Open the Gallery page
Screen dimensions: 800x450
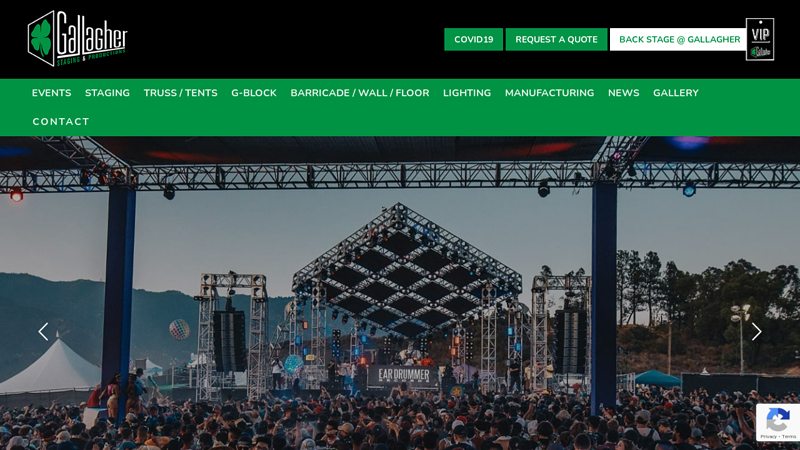tap(676, 93)
